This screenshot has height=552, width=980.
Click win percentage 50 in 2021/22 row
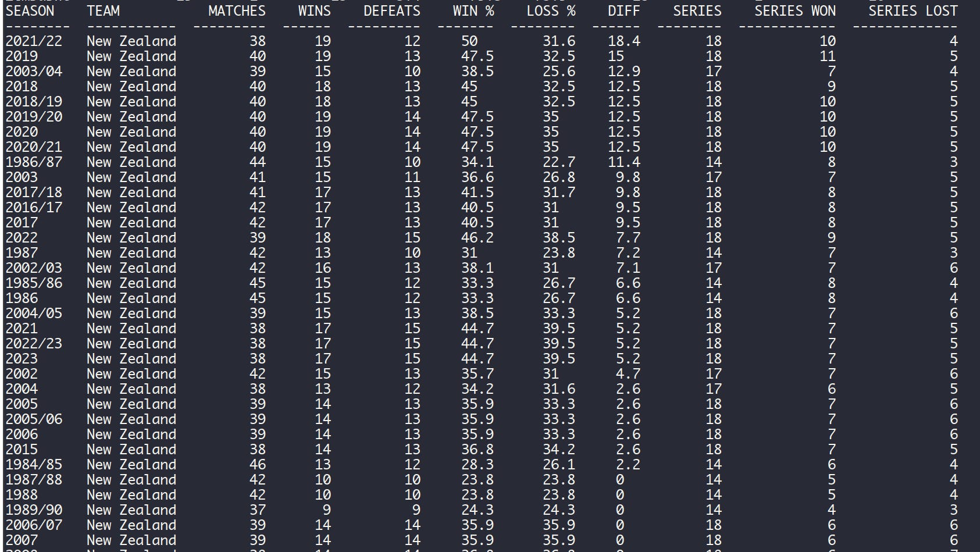pos(469,41)
